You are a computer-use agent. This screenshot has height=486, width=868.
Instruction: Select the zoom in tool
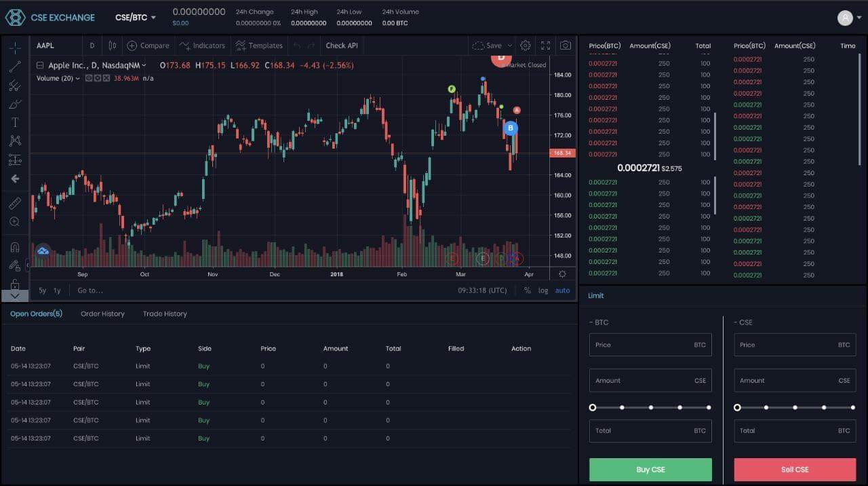15,221
